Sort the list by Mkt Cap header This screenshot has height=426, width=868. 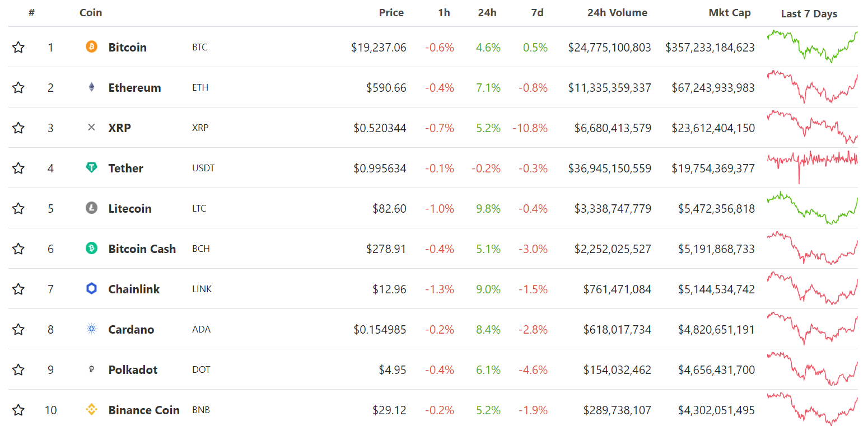point(730,12)
